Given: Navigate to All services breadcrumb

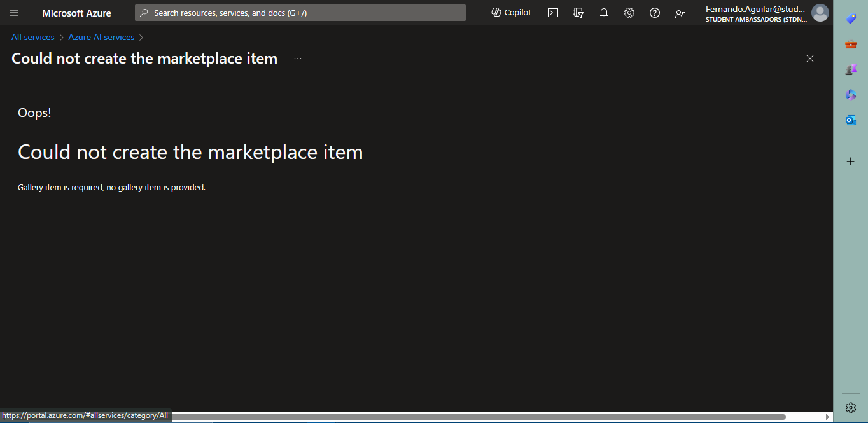Looking at the screenshot, I should (32, 37).
